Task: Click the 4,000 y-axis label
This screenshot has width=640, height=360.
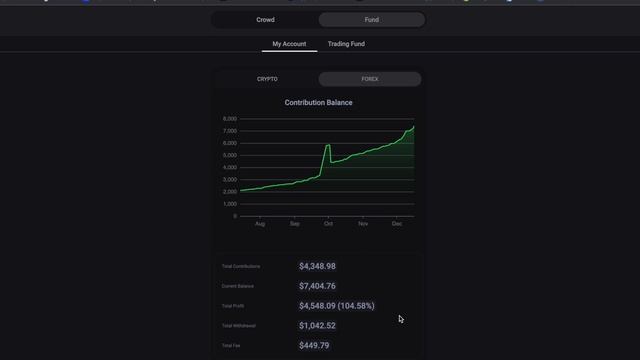Action: pos(230,167)
